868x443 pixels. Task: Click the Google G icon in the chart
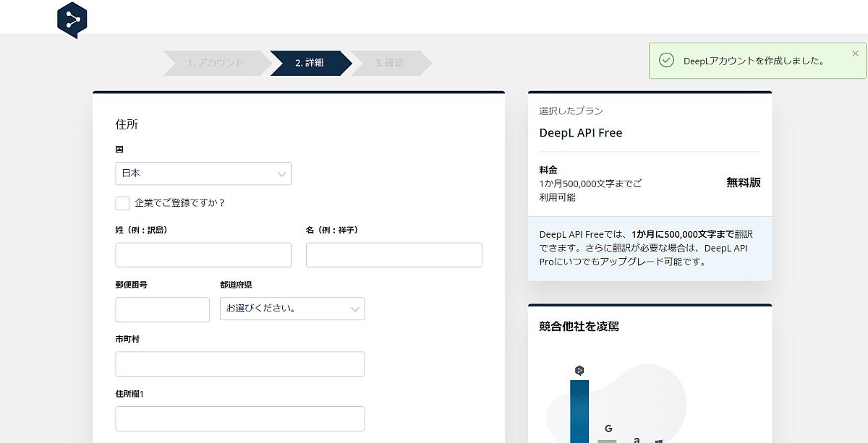coord(608,428)
